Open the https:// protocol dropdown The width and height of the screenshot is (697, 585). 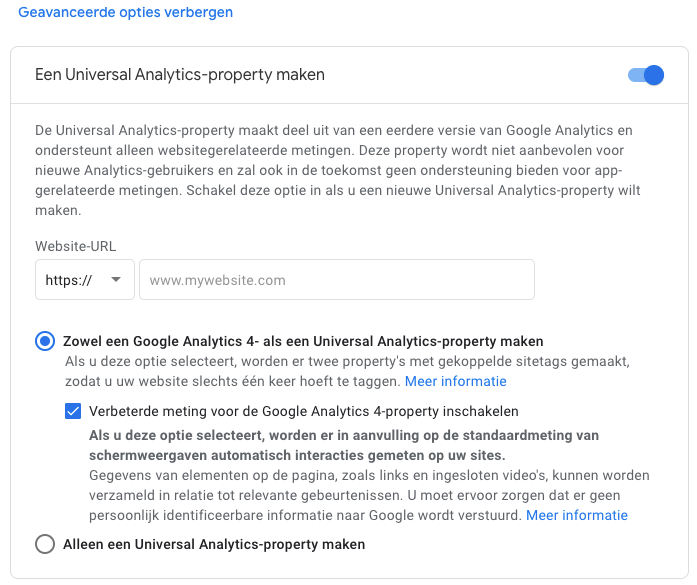(85, 280)
